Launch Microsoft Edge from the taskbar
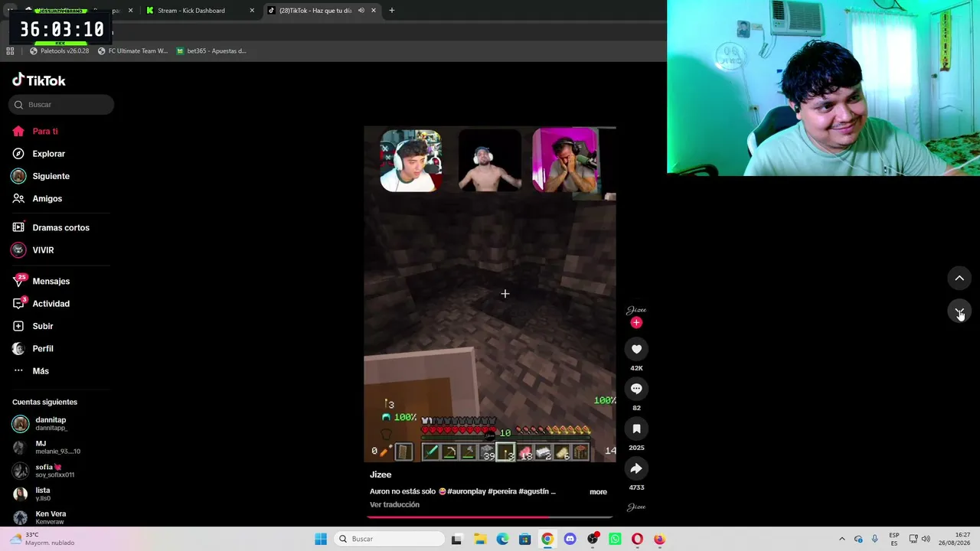This screenshot has height=551, width=980. pos(502,540)
